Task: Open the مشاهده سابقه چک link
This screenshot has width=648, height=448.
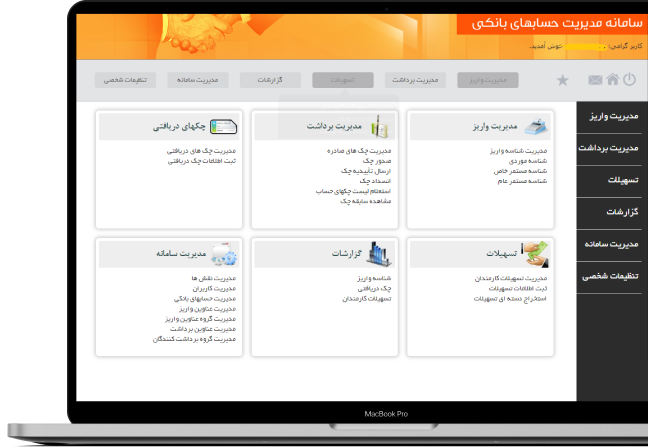Action: [x=365, y=201]
